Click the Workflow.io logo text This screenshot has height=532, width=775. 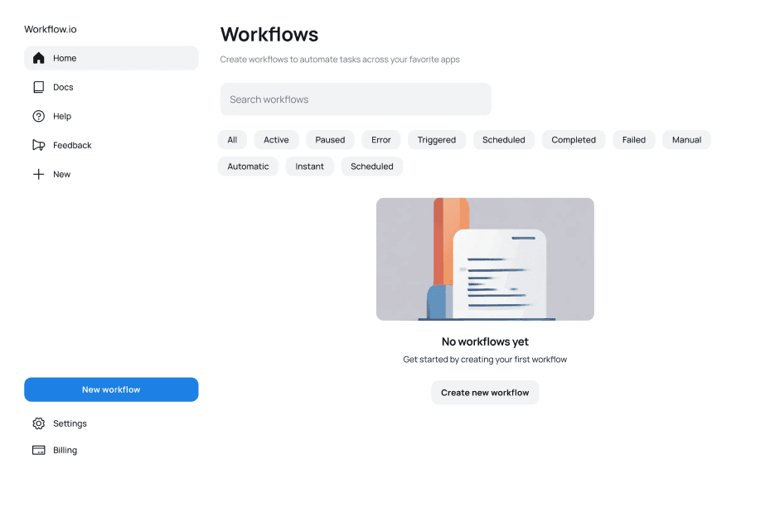pos(51,29)
